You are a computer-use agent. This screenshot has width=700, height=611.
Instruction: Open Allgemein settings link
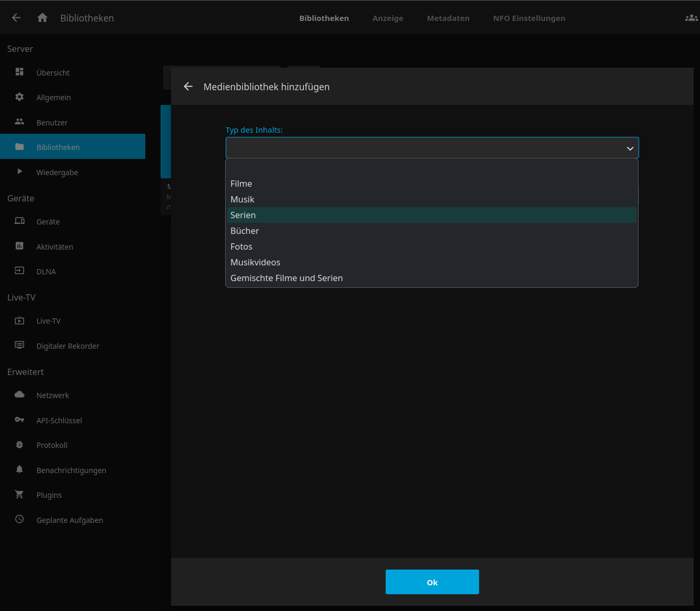[x=72, y=97]
